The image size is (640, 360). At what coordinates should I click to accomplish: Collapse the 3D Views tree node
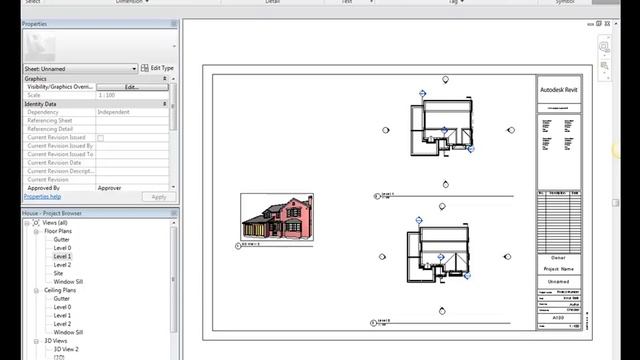(x=36, y=341)
